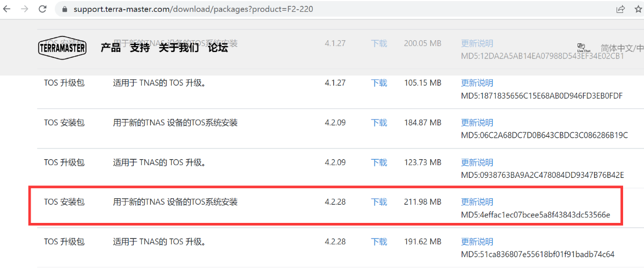The height and width of the screenshot is (269, 644).
Task: Open 更新说明 for the 123.73 MB package
Action: 477,162
